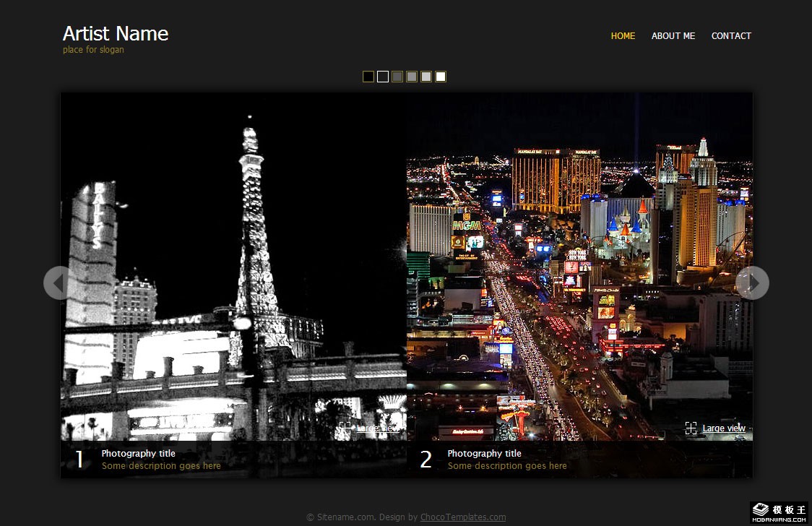
Task: Click Photography title of slide 1
Action: point(138,454)
